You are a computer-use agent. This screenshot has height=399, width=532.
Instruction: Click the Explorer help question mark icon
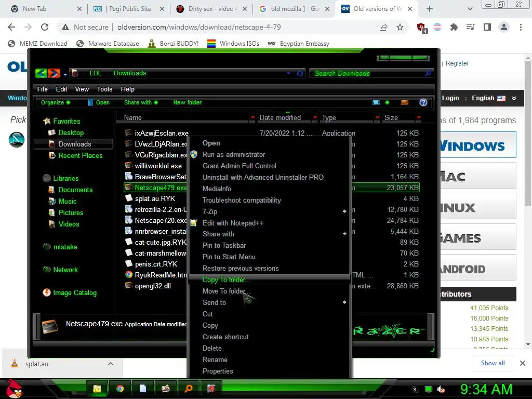[x=423, y=102]
